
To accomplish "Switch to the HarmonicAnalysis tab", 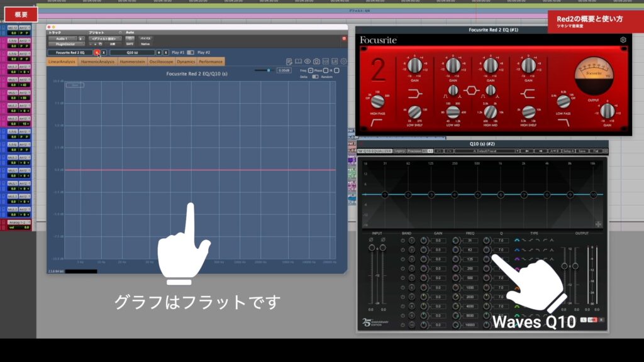I will pyautogui.click(x=97, y=62).
